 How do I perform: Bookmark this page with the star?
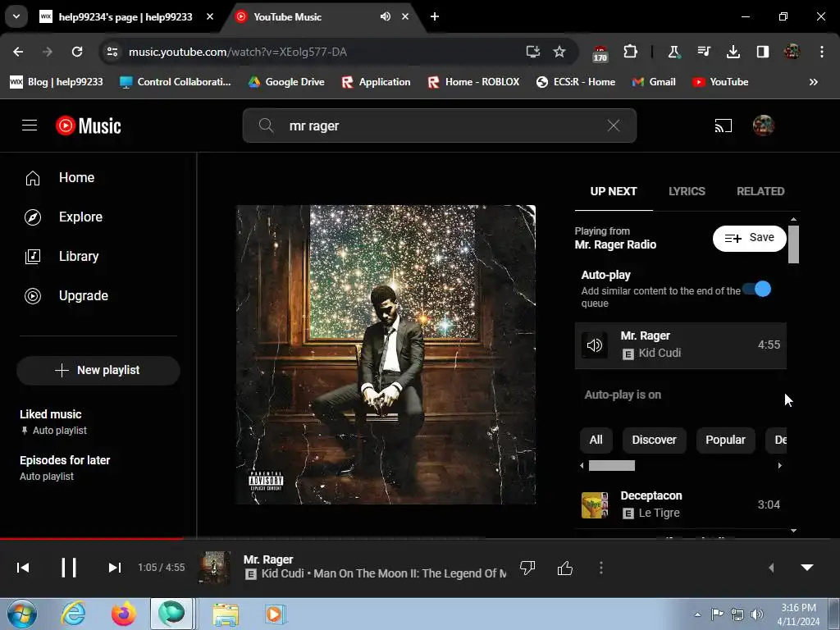(559, 52)
